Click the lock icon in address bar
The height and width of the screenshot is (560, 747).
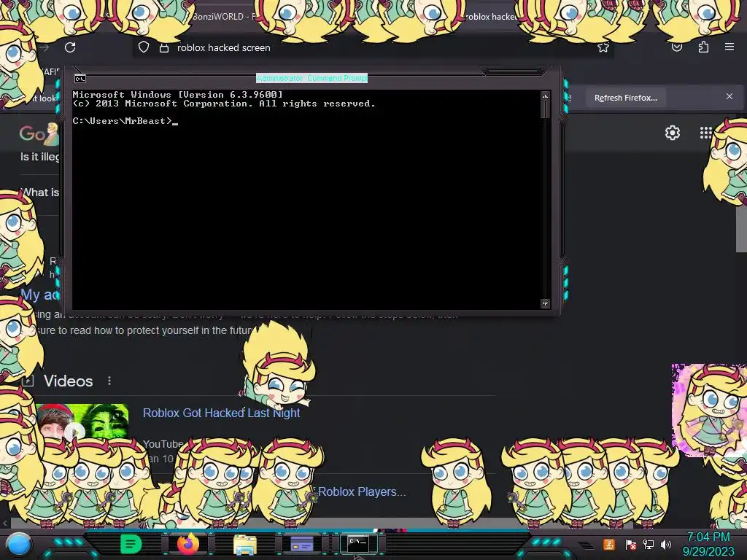(x=164, y=47)
